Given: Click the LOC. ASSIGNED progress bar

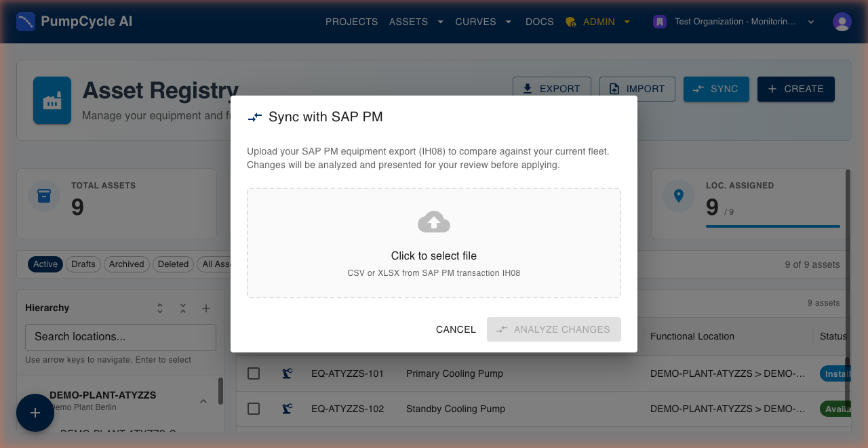Looking at the screenshot, I should 772,226.
